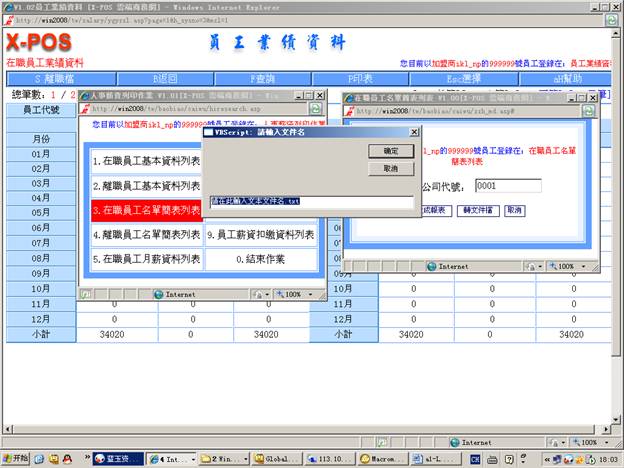Screen dimensions: 624x468
Task: Click the 轉文件檔 button
Action: coord(479,211)
